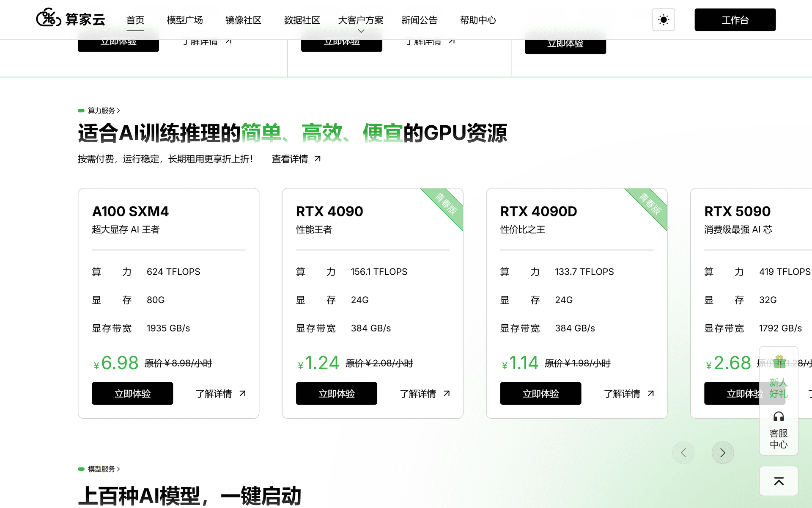Click the 原价¥1.98/小时 strikethrough price
Image resolution: width=812 pixels, height=508 pixels.
(578, 363)
